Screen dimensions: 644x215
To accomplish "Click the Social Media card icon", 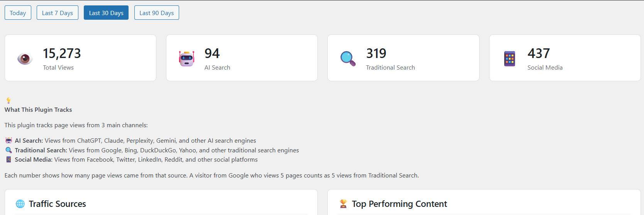I will [x=510, y=58].
